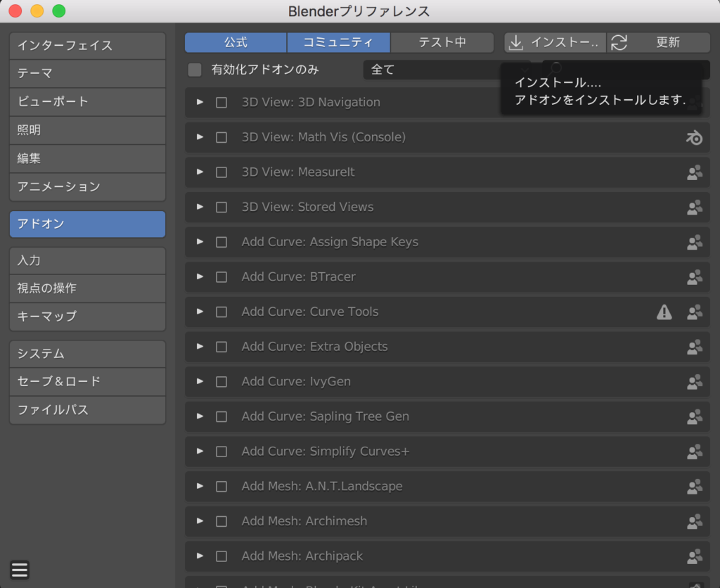The width and height of the screenshot is (720, 588).
Task: Enable the Add Curve: Extra Objects addon
Action: point(221,347)
